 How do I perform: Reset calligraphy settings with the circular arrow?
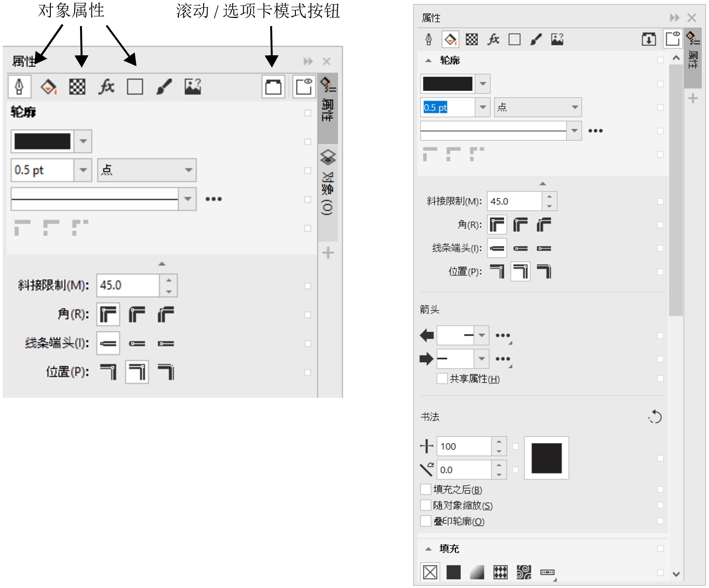click(655, 417)
